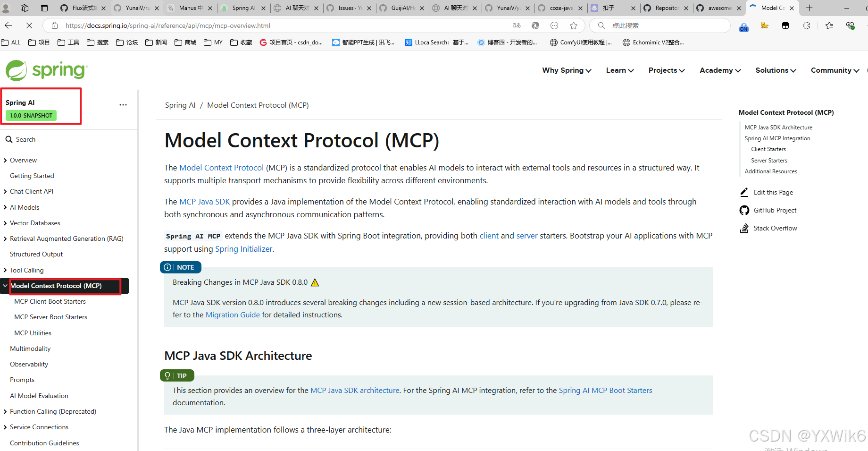Screen dimensions: 868x451
Task: Close the Manus browser tab
Action: [210, 8]
